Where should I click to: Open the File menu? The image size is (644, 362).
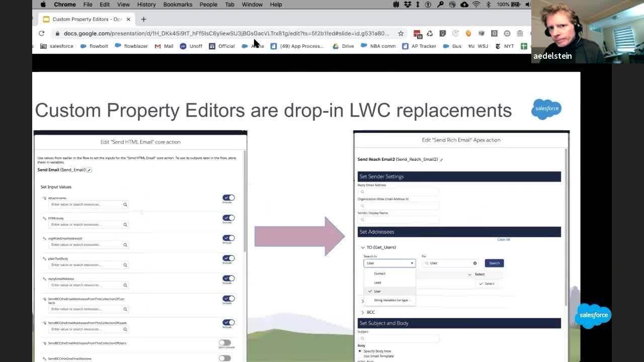point(88,5)
